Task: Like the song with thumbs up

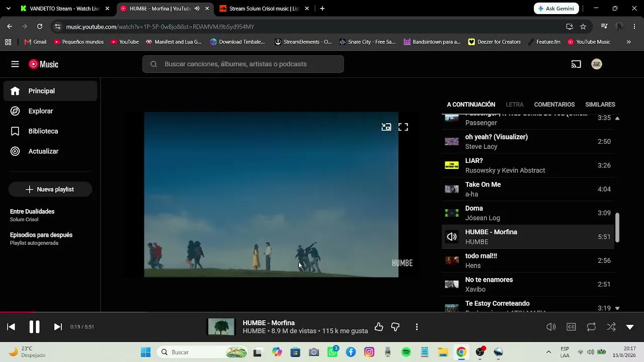Action: 379,327
